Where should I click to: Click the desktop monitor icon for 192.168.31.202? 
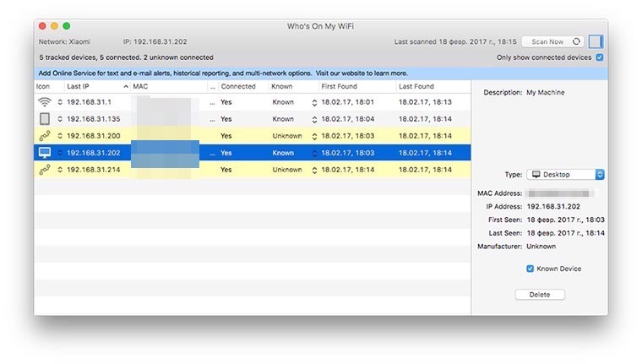(x=45, y=153)
